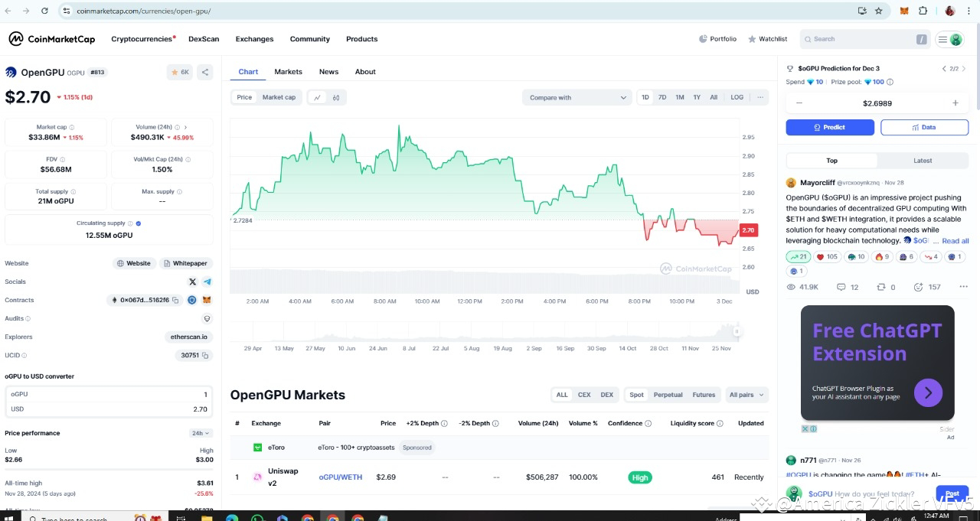Image resolution: width=980 pixels, height=521 pixels.
Task: Click the fire reaction with 9
Action: 882,257
